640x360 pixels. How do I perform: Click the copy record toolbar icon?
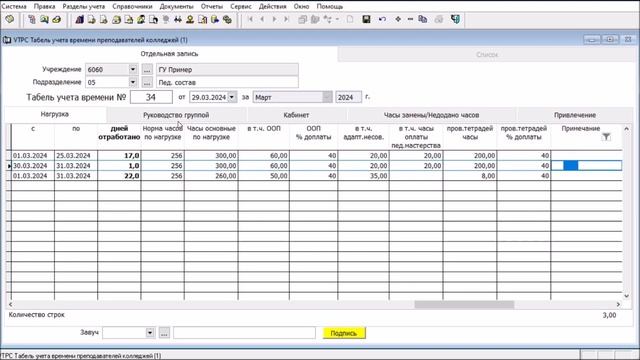pos(423,19)
